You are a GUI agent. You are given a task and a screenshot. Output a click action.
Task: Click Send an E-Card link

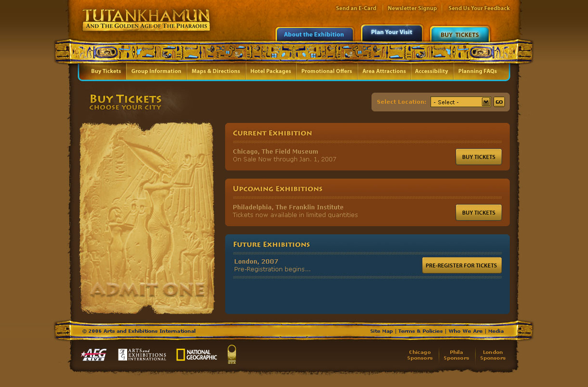tap(356, 8)
